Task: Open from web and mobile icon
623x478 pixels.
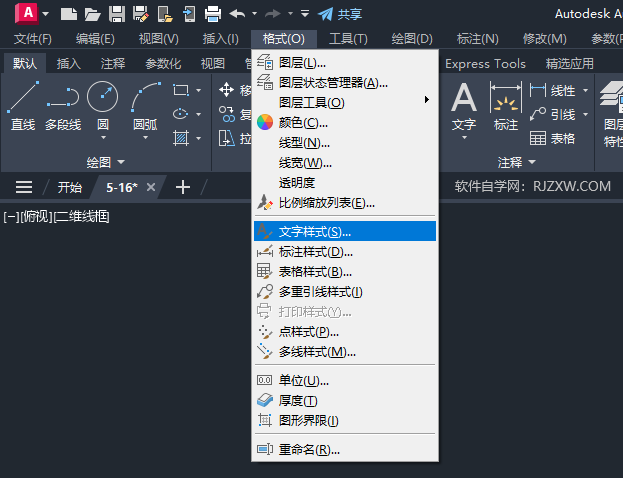Action: 165,14
